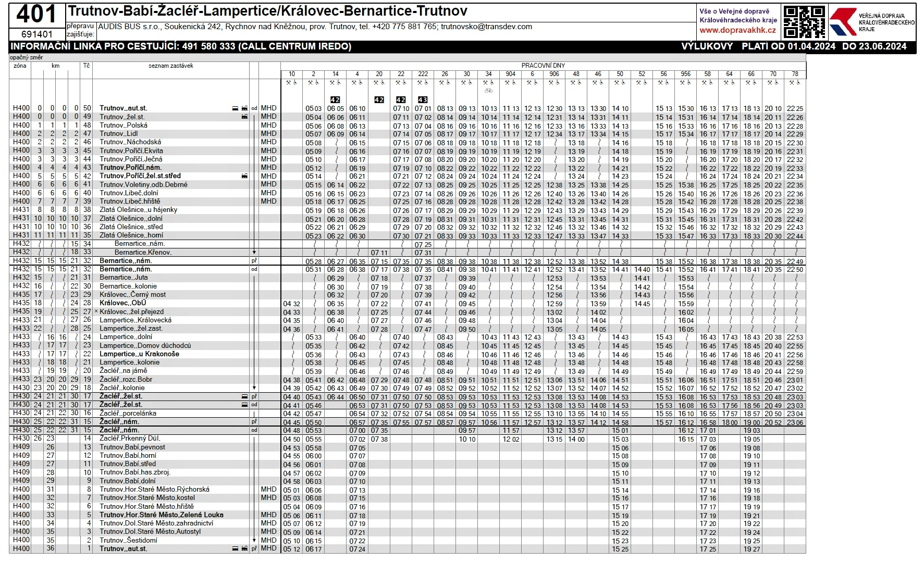Click the stop name Trutnov,,Polská
Viewport: 924px width, 588px height.
pos(124,125)
